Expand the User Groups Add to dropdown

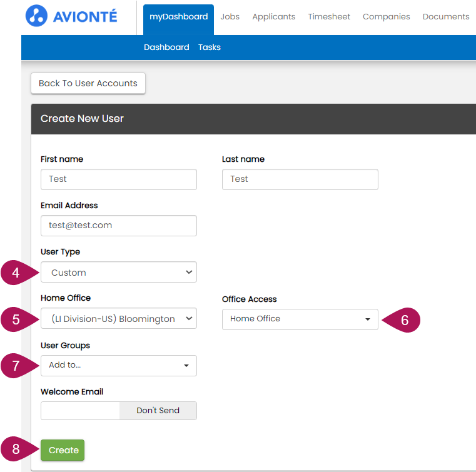click(119, 366)
